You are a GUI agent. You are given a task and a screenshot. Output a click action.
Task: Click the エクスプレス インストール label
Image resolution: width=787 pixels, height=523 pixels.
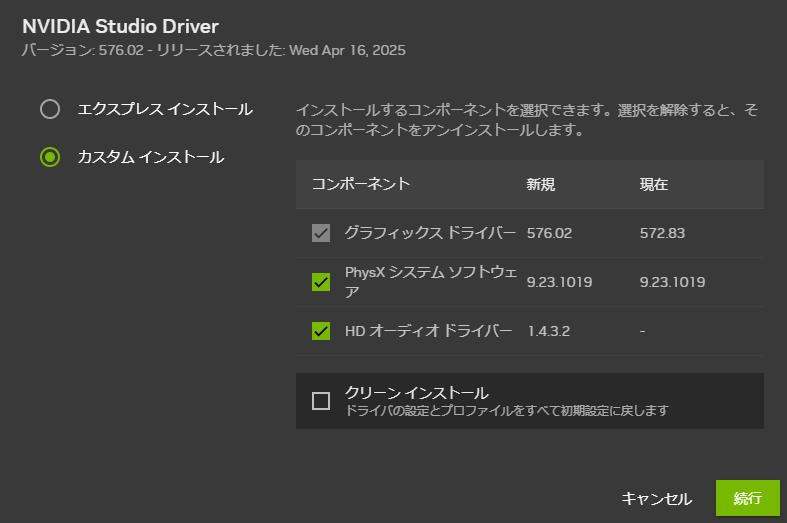click(165, 109)
